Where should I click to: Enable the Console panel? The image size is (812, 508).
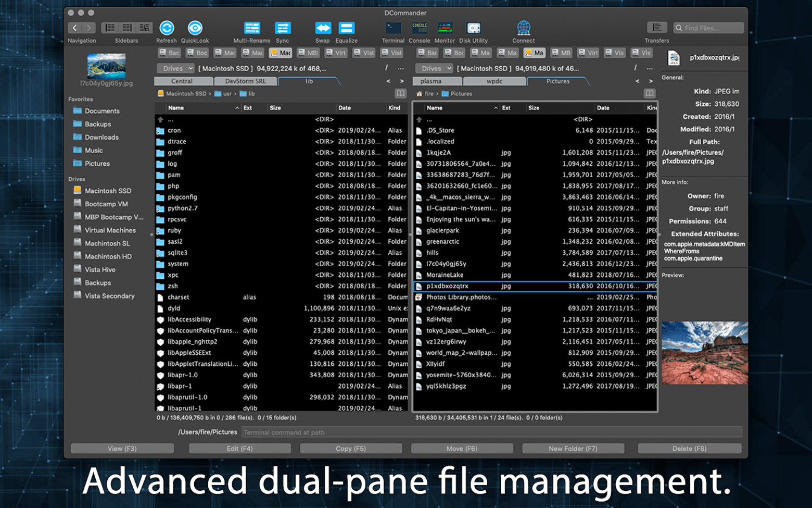(x=419, y=28)
